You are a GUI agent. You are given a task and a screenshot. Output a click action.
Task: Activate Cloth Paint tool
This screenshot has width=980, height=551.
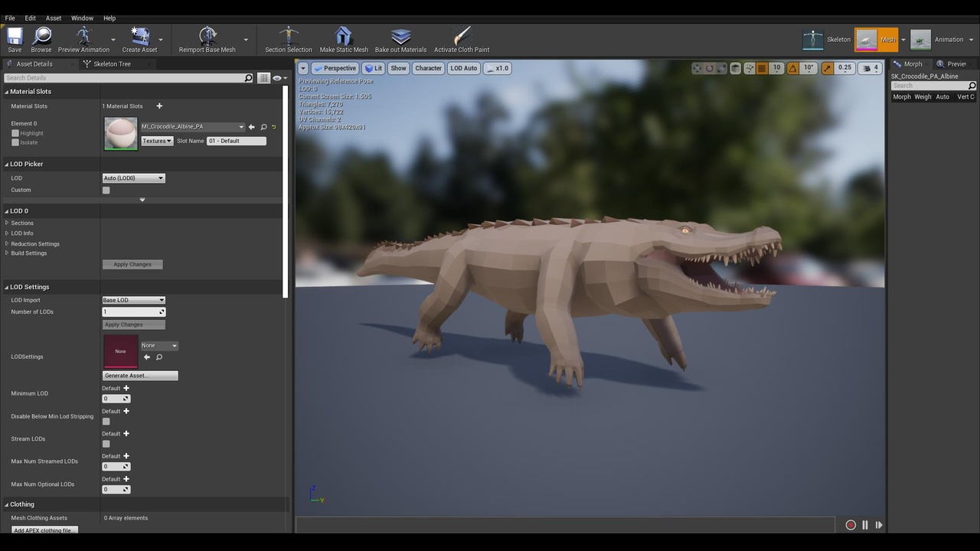tap(462, 39)
